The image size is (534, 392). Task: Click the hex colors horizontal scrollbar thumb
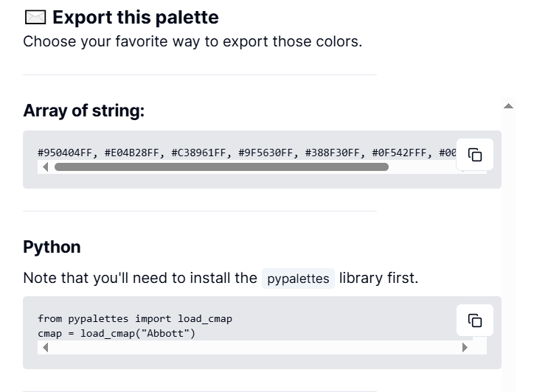point(221,167)
